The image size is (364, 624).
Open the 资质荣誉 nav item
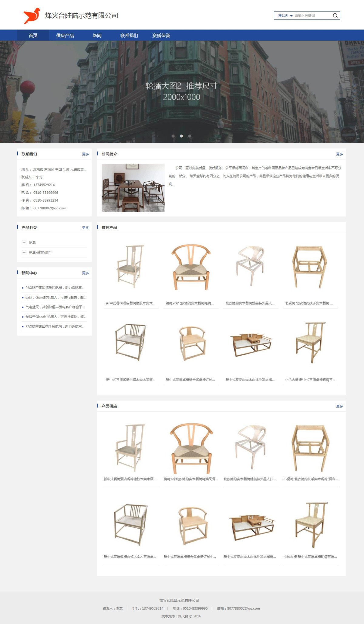(x=161, y=36)
